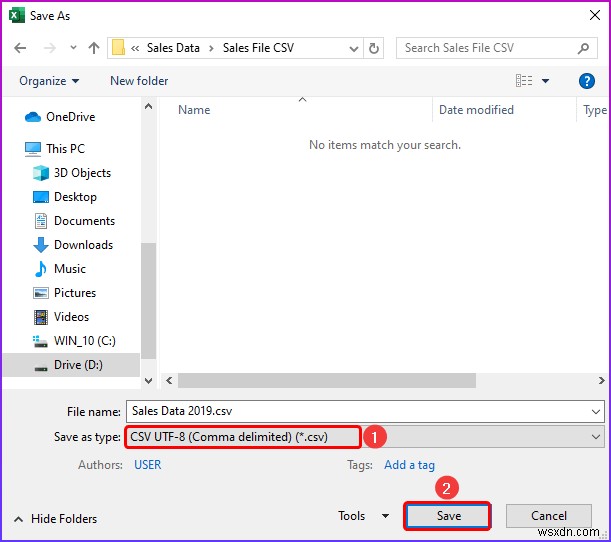The height and width of the screenshot is (542, 611).
Task: Open the view options dropdown arrow
Action: click(546, 81)
